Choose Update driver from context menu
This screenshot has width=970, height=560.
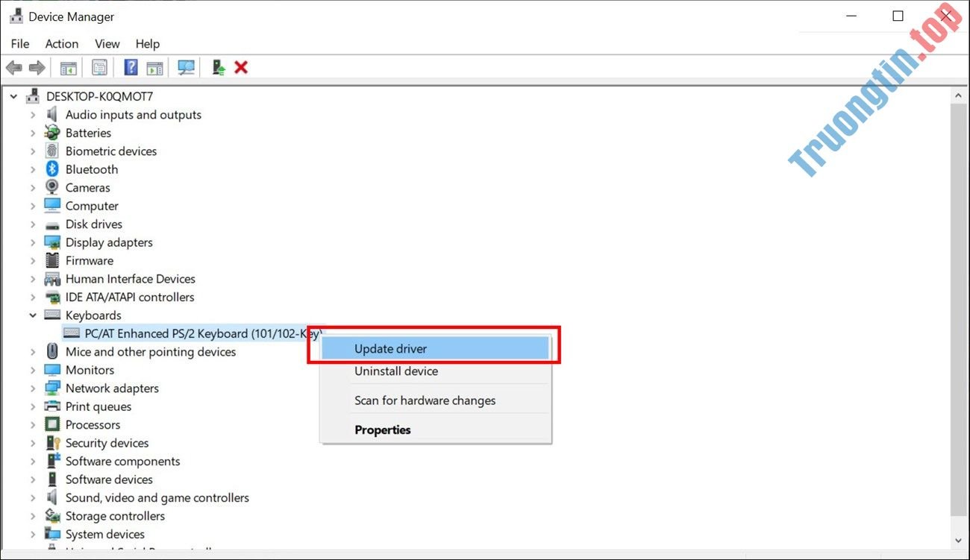390,348
